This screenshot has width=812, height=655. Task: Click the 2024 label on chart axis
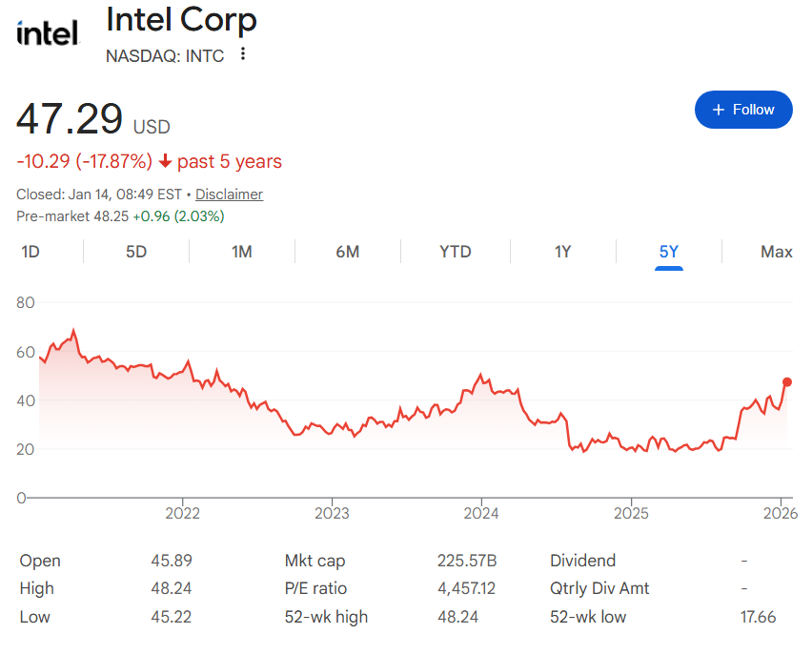point(481,514)
